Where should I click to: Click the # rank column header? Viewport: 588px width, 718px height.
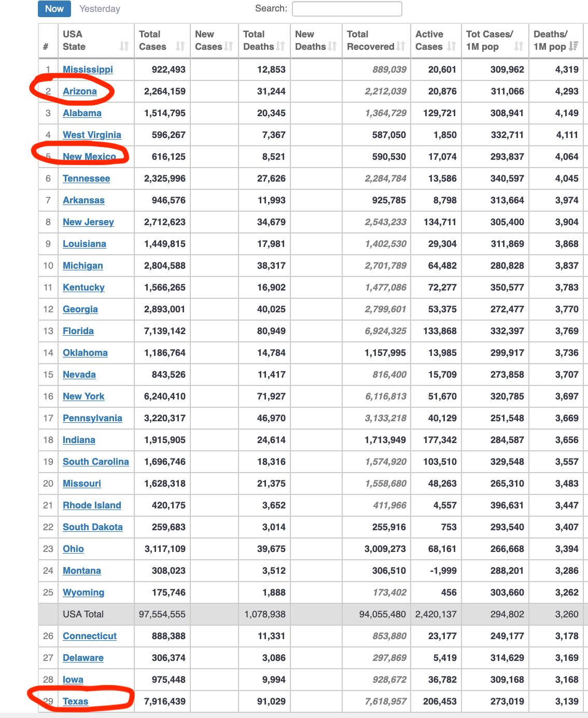click(x=46, y=46)
